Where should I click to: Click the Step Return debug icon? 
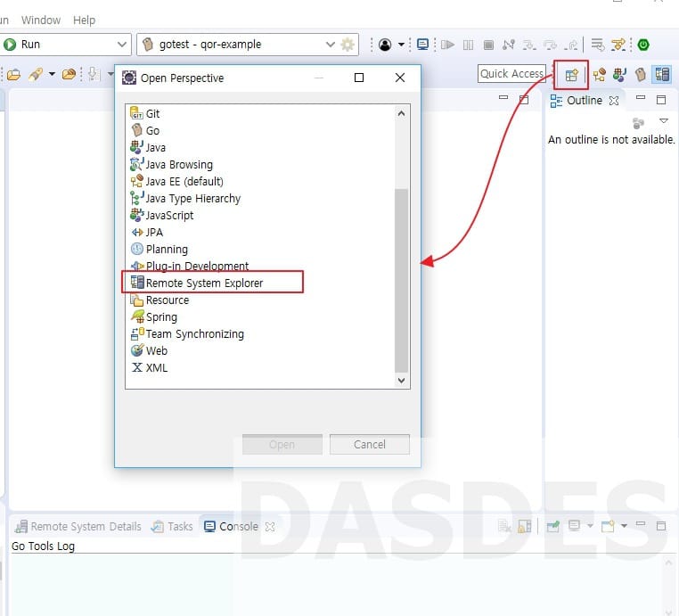point(571,45)
